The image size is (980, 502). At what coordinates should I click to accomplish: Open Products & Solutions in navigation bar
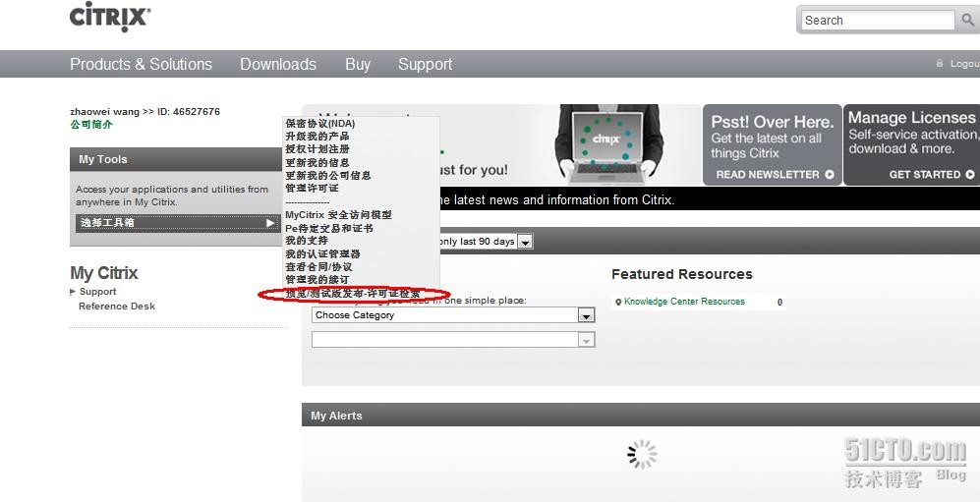[x=141, y=64]
